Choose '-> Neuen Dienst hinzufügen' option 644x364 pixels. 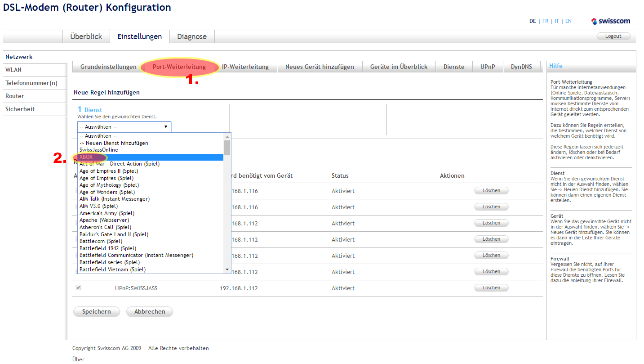click(x=114, y=143)
